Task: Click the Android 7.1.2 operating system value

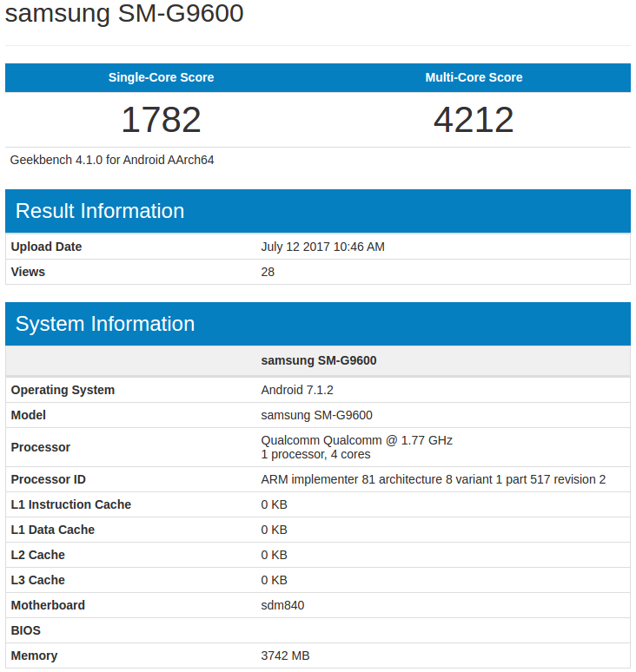Action: click(298, 390)
